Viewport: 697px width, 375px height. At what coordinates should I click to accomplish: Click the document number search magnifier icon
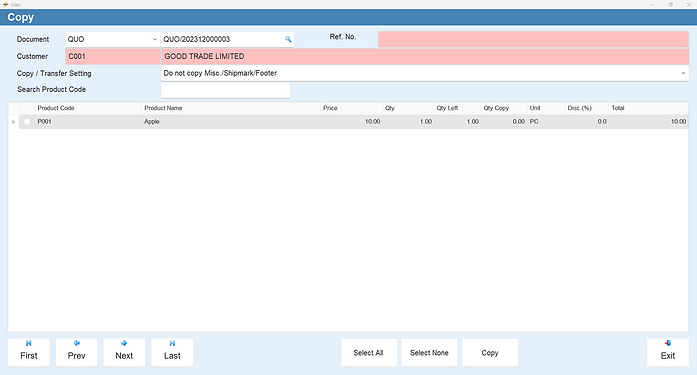[x=288, y=39]
